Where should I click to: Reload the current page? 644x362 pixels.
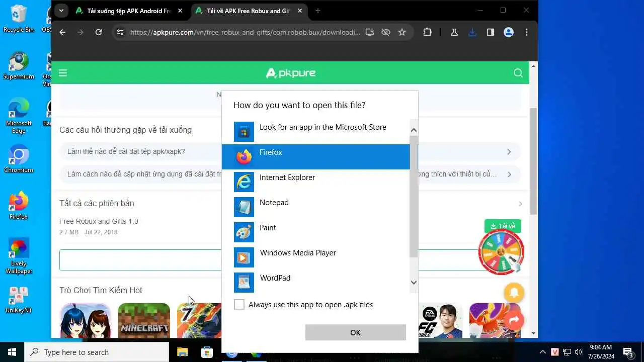(99, 32)
